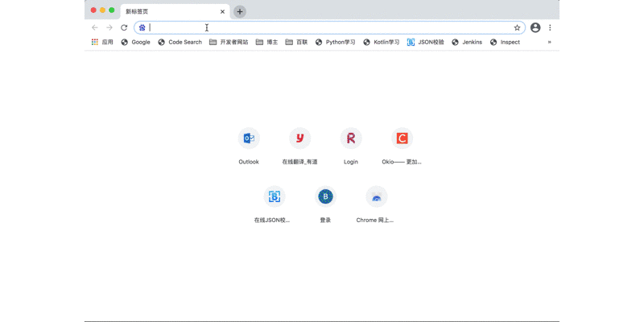Open the 在线翻译_有道 shortcut tile

(299, 147)
